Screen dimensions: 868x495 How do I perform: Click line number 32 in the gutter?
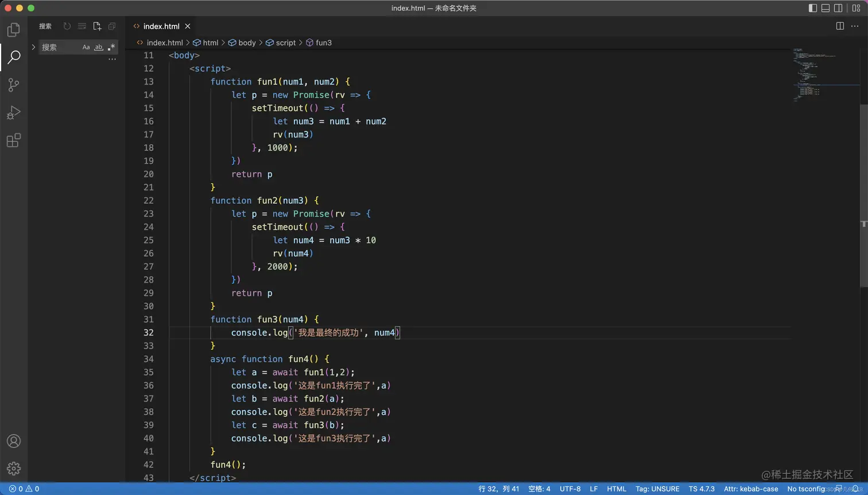point(149,332)
